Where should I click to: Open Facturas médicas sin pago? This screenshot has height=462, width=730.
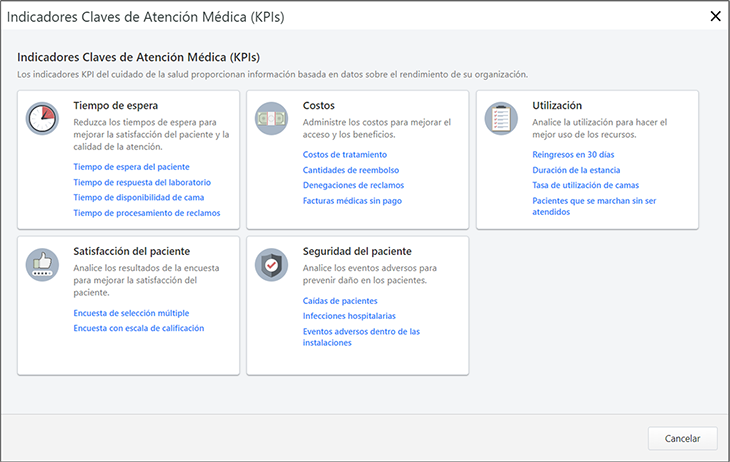pyautogui.click(x=352, y=201)
